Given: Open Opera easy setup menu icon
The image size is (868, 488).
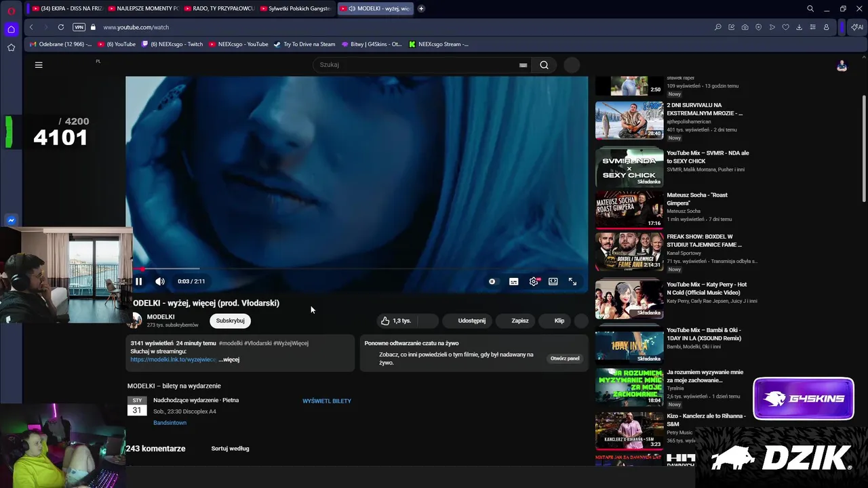Looking at the screenshot, I should (812, 27).
